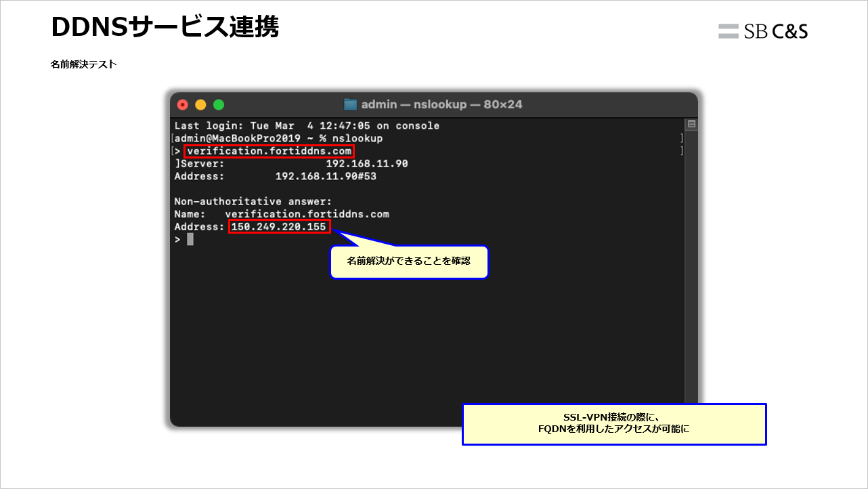Click the red close button of Terminal
Viewport: 868px width, 489px height.
click(182, 105)
